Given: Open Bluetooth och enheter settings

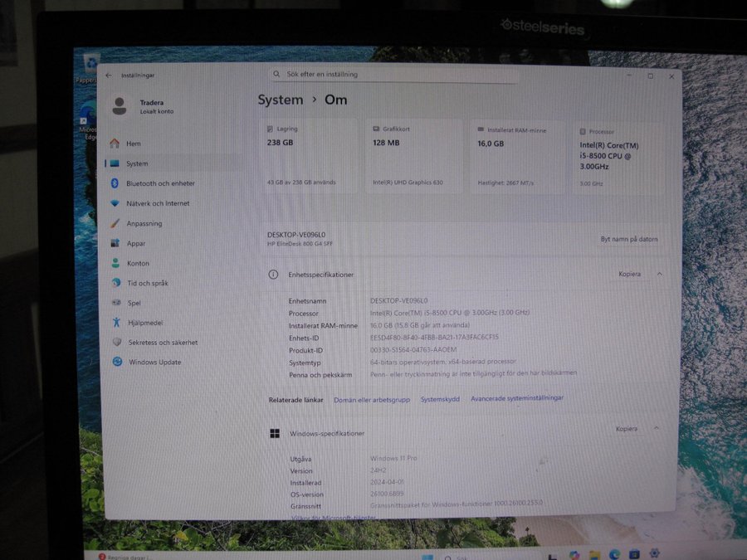Looking at the screenshot, I should click(x=160, y=183).
